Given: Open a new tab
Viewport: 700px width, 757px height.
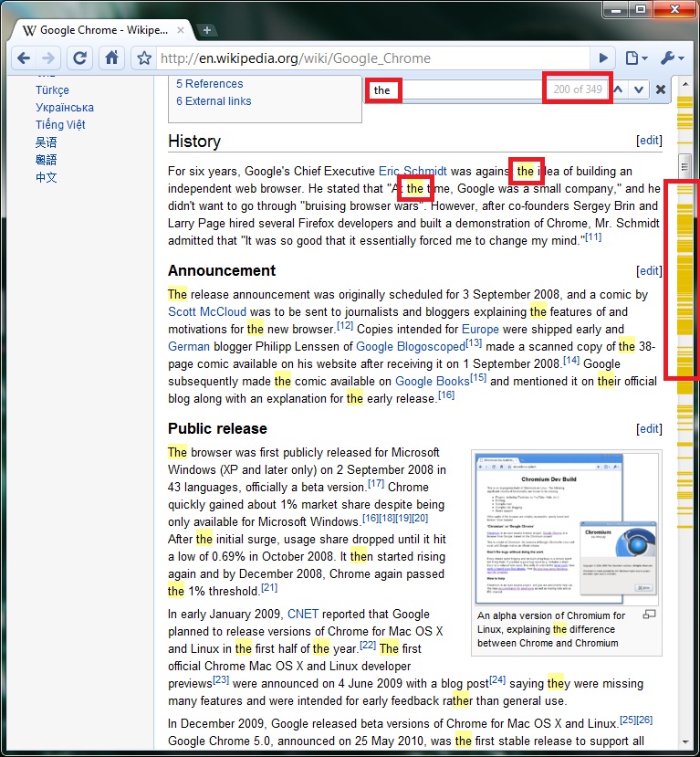Looking at the screenshot, I should pos(207,30).
